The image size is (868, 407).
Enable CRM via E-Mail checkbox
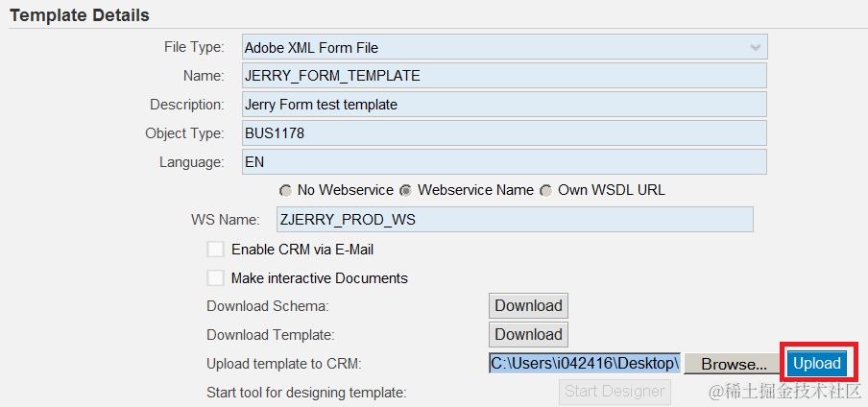[x=215, y=250]
